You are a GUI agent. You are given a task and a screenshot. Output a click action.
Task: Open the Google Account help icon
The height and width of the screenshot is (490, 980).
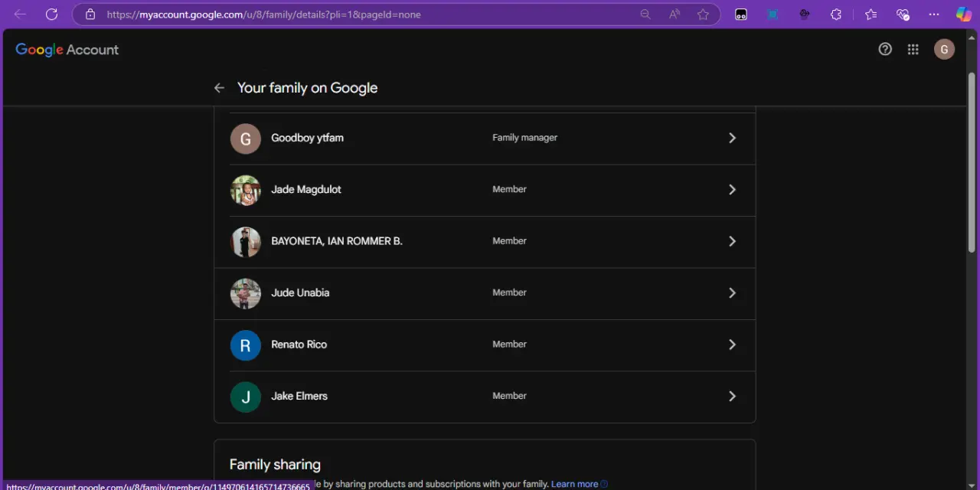[x=885, y=50]
